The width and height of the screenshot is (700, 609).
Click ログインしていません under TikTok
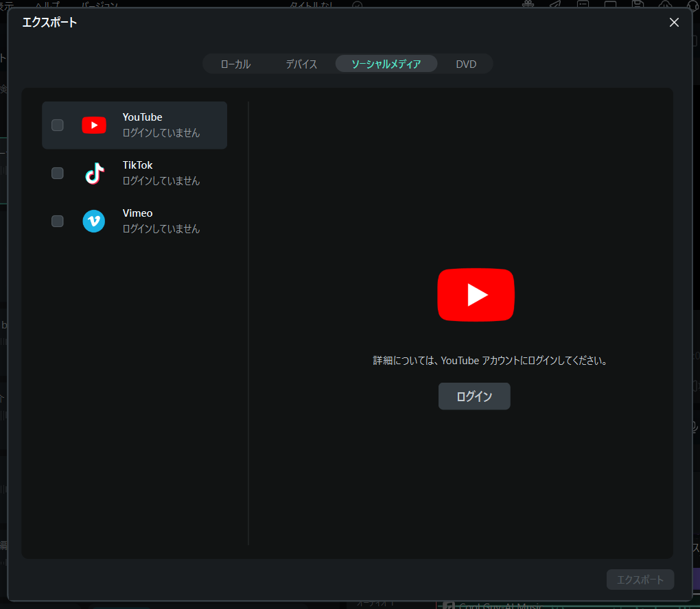[161, 180]
